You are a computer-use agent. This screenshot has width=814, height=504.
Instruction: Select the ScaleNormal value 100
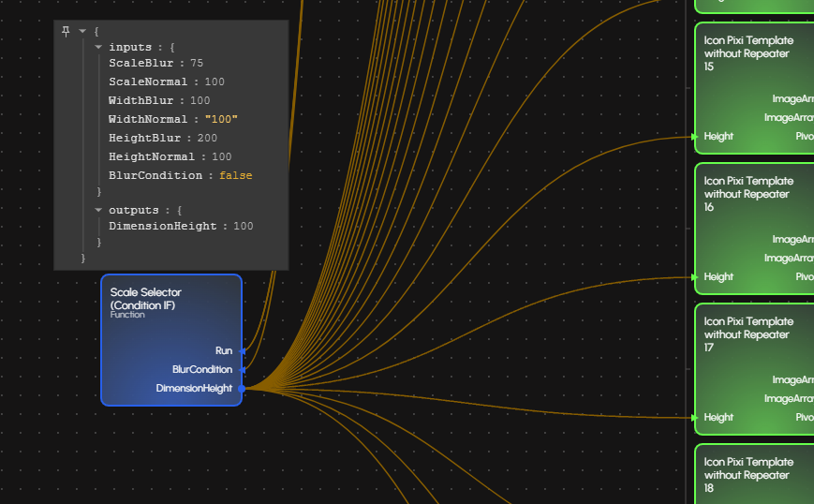pos(215,82)
